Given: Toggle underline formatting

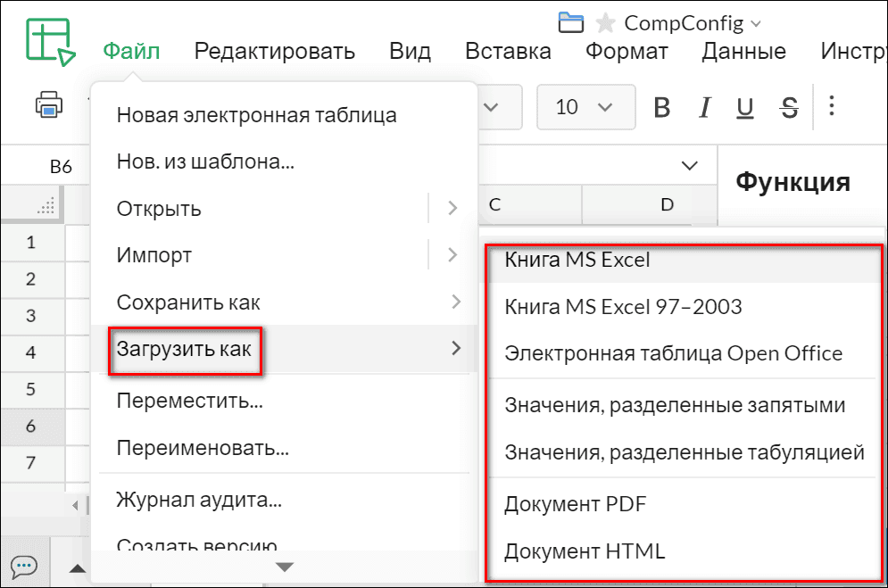Looking at the screenshot, I should [748, 104].
